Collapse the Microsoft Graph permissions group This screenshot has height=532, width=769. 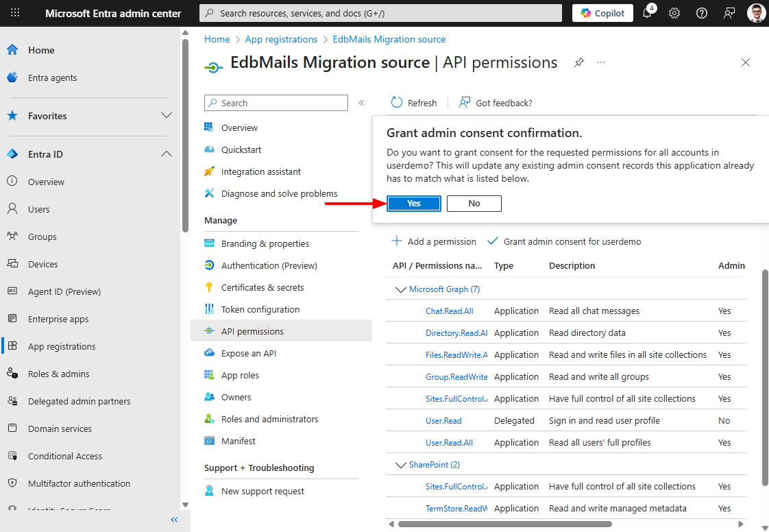click(401, 289)
